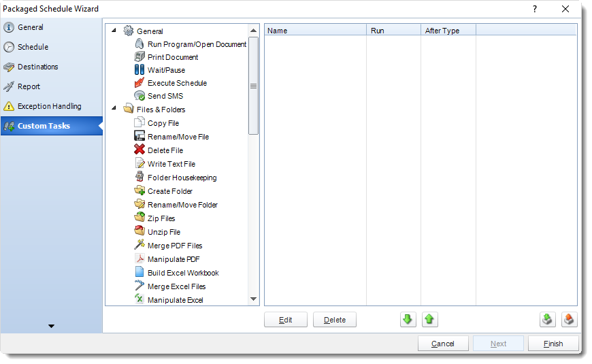Image resolution: width=592 pixels, height=364 pixels.
Task: Click the task tree scrollbar thumb
Action: 253,86
